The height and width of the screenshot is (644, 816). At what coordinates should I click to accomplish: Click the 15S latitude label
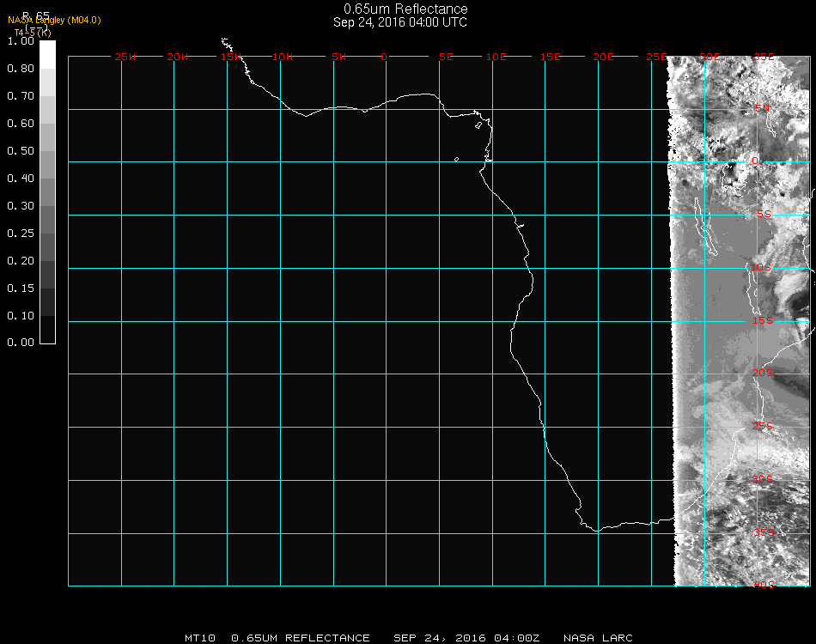tap(763, 321)
